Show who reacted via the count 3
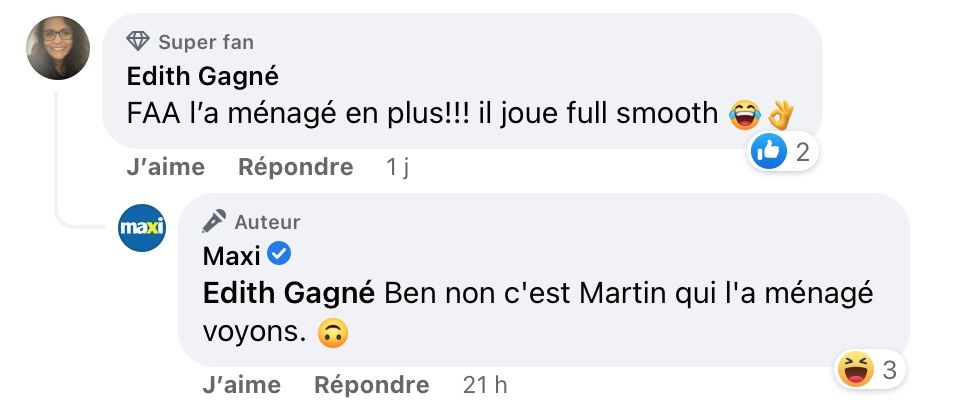 pos(889,370)
